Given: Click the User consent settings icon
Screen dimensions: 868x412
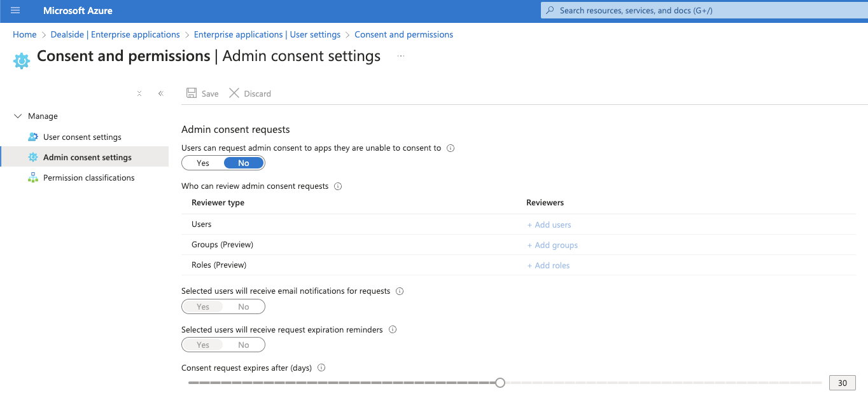Looking at the screenshot, I should (33, 137).
